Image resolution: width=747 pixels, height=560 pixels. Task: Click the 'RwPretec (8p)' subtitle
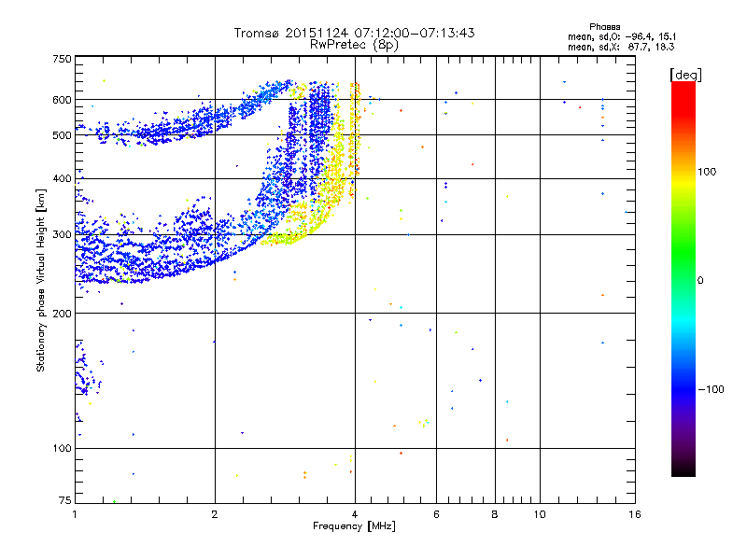tap(354, 45)
